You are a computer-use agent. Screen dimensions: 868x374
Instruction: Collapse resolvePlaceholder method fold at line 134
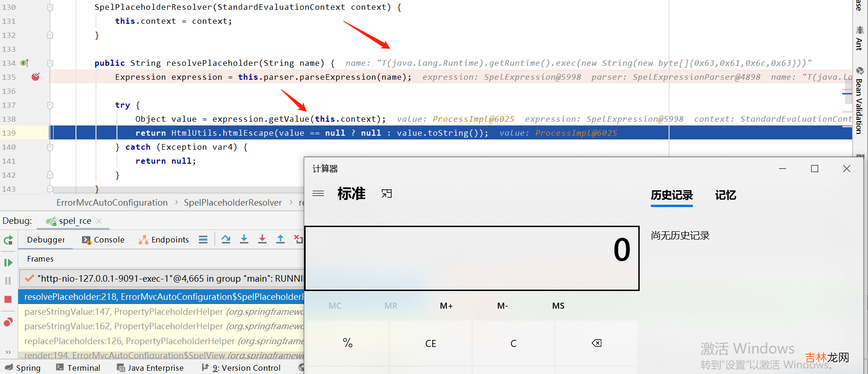[50, 63]
